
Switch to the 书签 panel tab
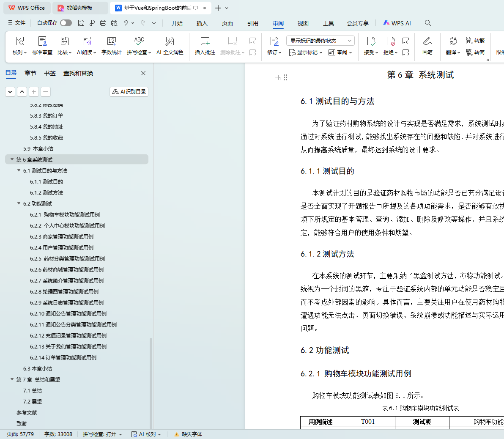click(x=50, y=73)
